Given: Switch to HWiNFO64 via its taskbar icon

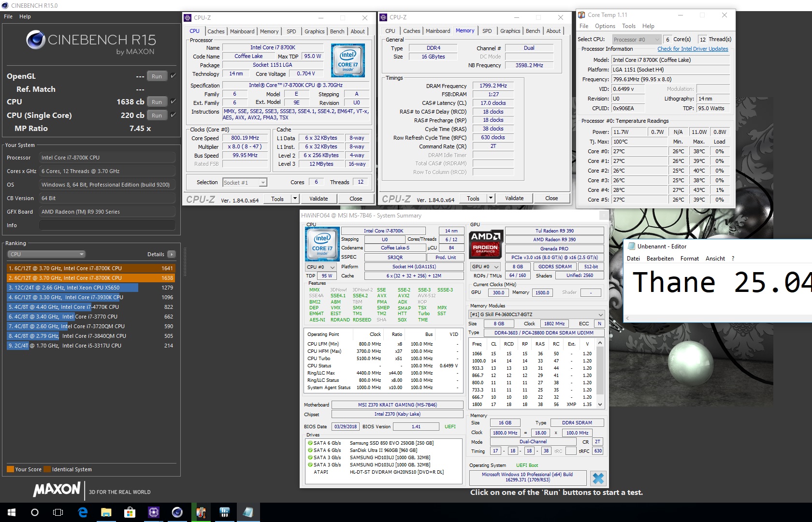Looking at the screenshot, I should (224, 512).
